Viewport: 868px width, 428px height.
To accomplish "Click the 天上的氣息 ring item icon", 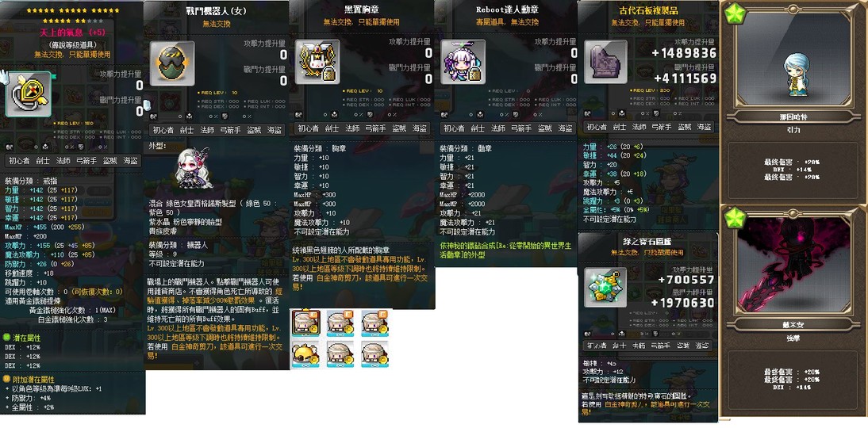I will tap(29, 94).
